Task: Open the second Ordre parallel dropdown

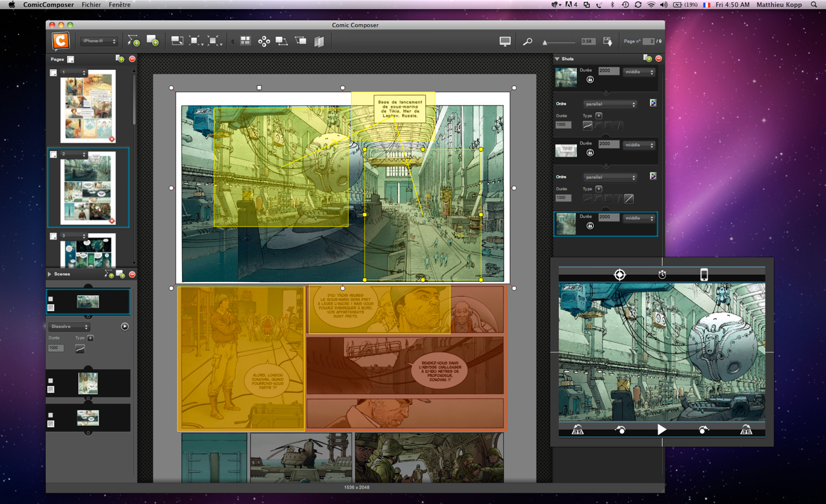Action: [x=610, y=177]
